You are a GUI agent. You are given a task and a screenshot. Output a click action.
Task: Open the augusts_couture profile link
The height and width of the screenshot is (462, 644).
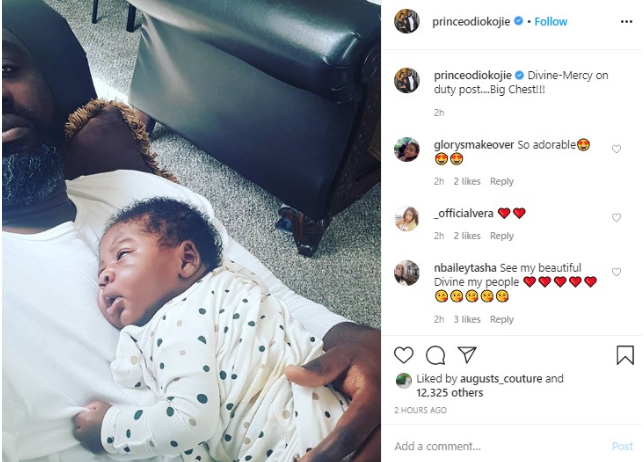click(501, 379)
